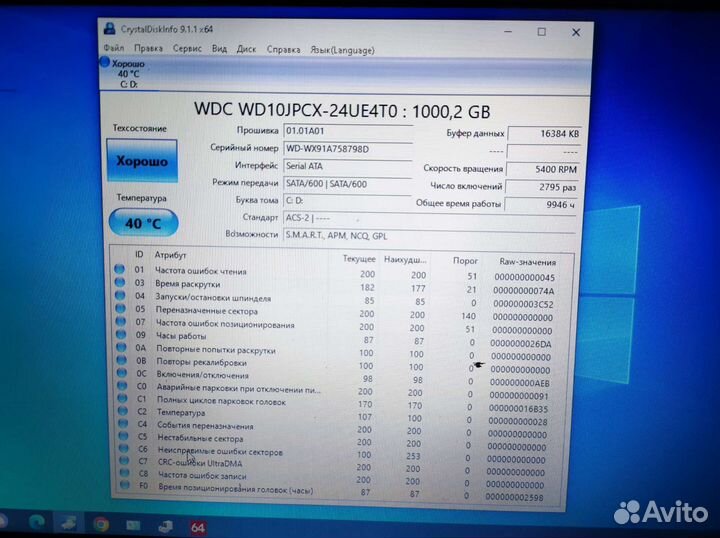Click the drive title WDC WD10JPCX-24UE4T0
Image resolution: width=720 pixels, height=538 pixels.
(296, 110)
